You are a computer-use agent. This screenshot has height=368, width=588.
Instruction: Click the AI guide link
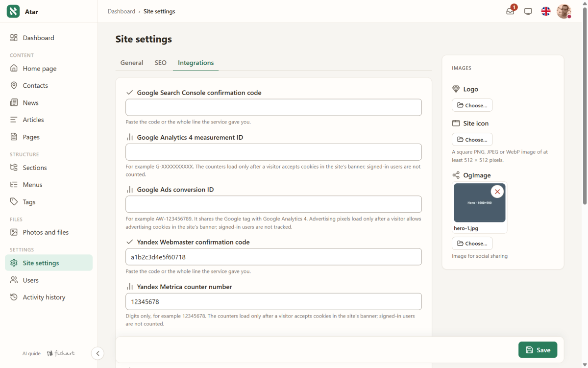[x=31, y=353]
